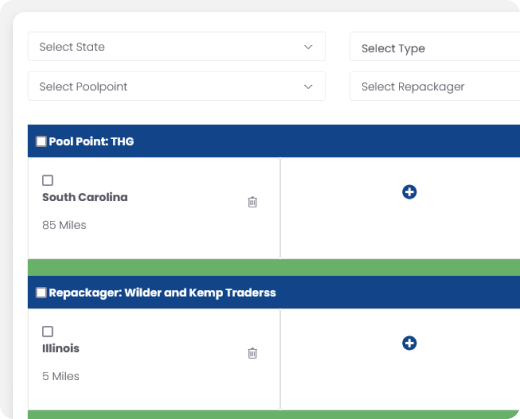Click the Illinois state name

(61, 348)
